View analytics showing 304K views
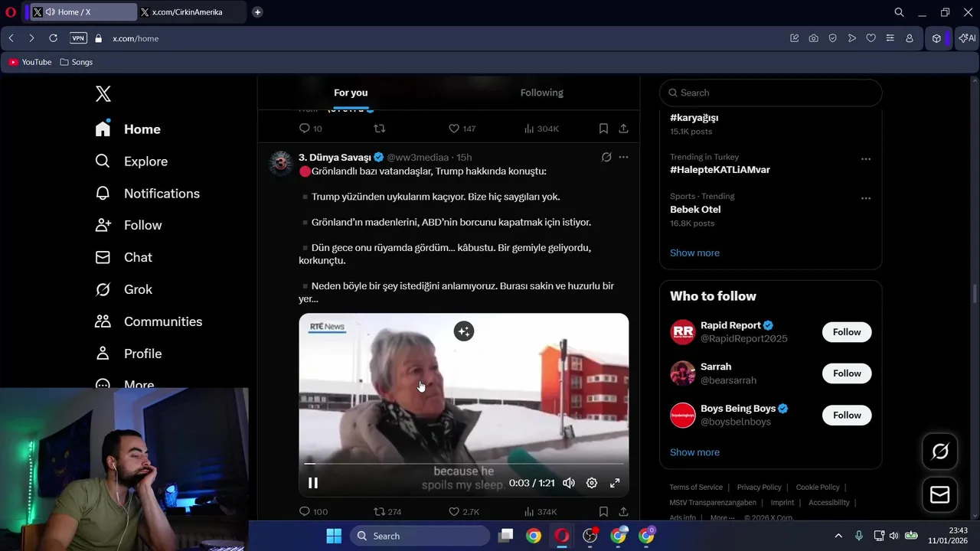This screenshot has width=980, height=551. pos(541,129)
